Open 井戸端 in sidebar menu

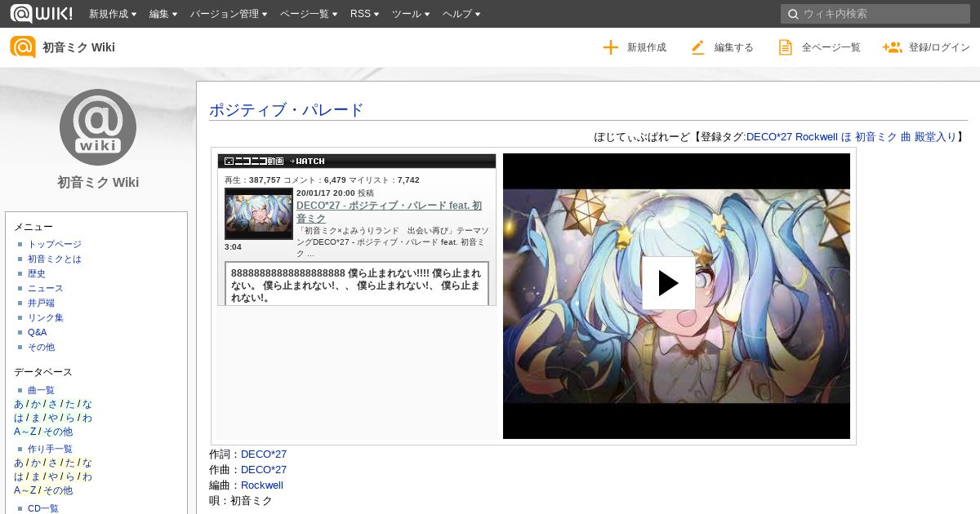click(42, 303)
